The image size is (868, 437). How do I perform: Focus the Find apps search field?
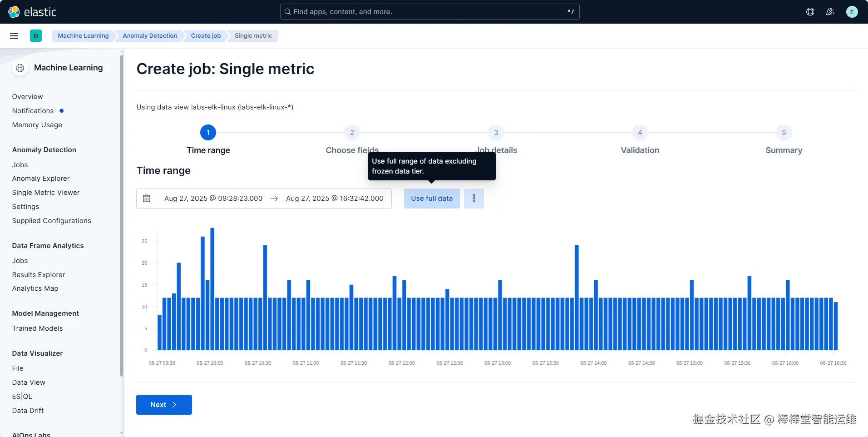429,12
